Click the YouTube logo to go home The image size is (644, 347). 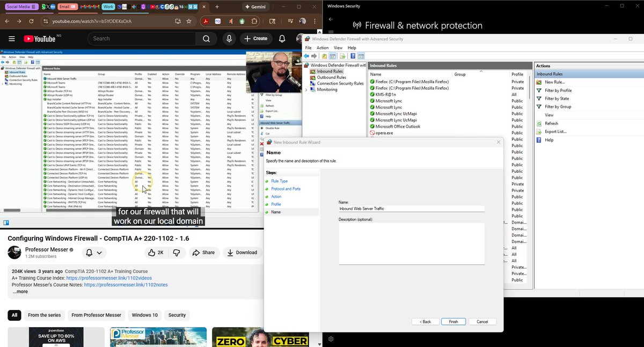[x=40, y=39]
